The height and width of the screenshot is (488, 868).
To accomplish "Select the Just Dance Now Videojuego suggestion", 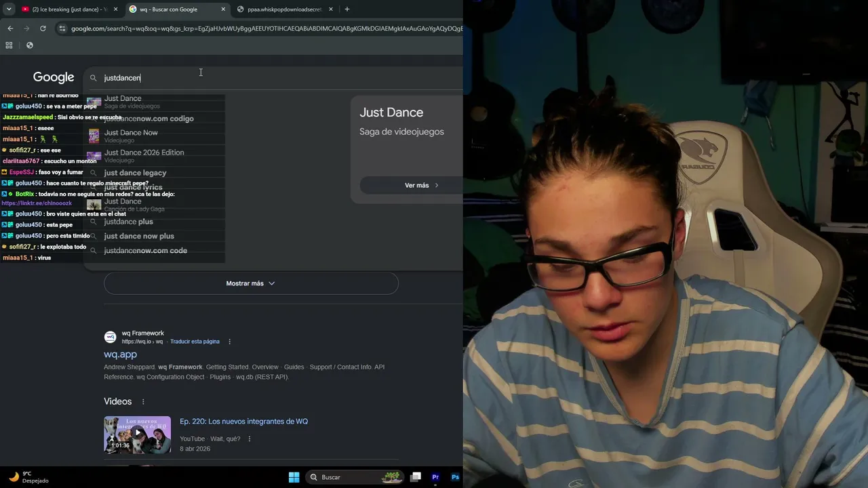I will [x=155, y=136].
